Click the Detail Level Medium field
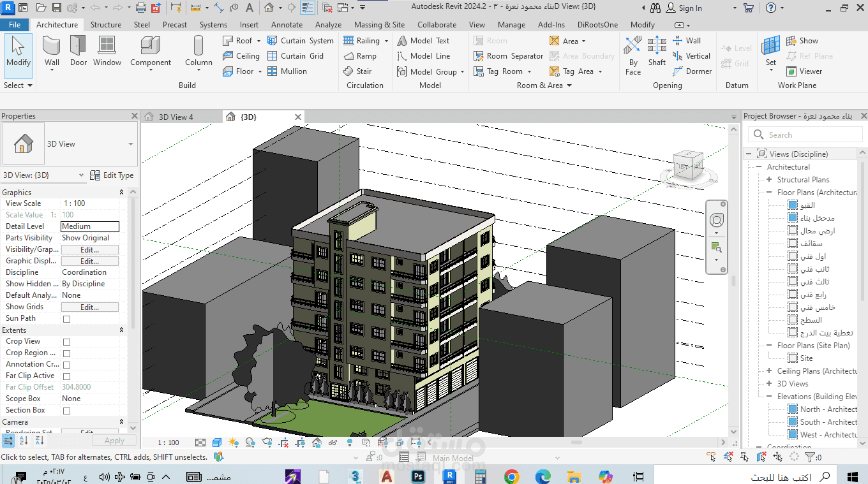The height and width of the screenshot is (484, 868). tap(90, 226)
